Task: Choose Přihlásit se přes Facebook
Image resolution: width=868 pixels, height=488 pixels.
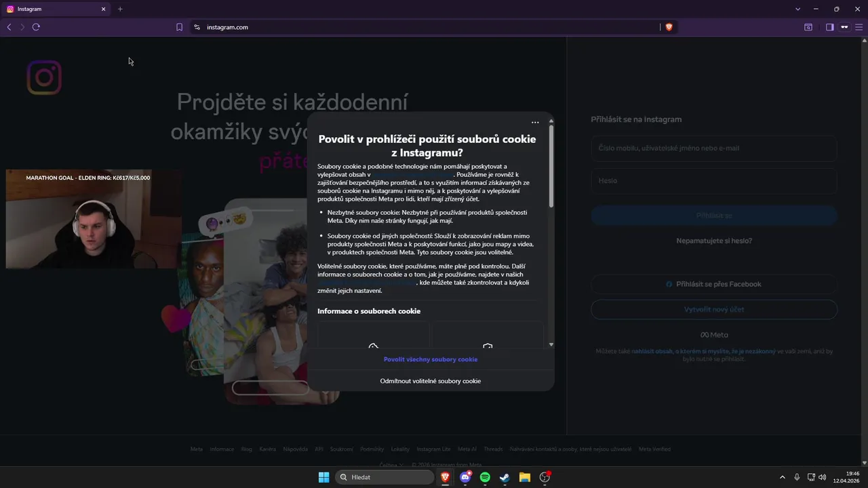Action: (714, 284)
